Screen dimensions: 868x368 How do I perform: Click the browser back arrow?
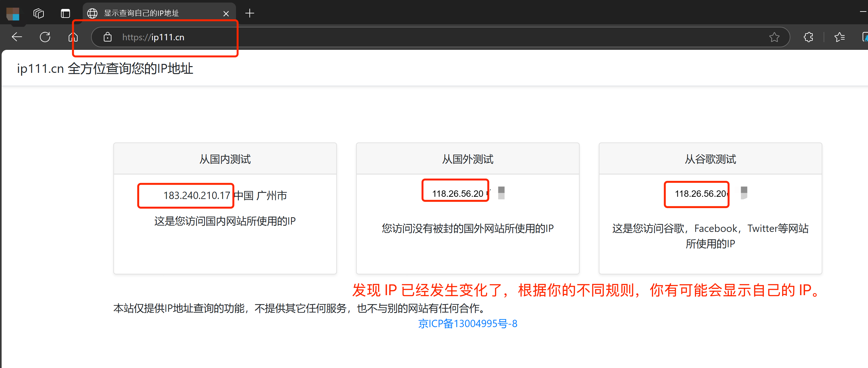[17, 37]
